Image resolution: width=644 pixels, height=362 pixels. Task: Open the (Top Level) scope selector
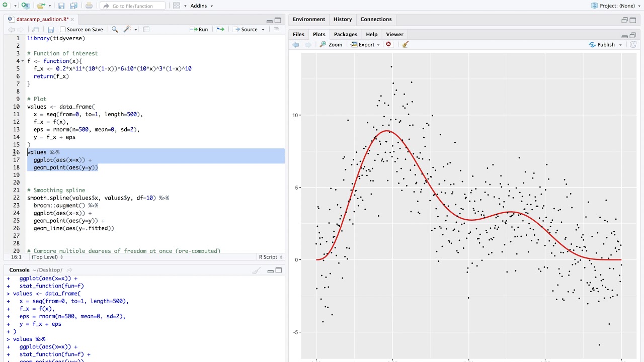(x=47, y=257)
